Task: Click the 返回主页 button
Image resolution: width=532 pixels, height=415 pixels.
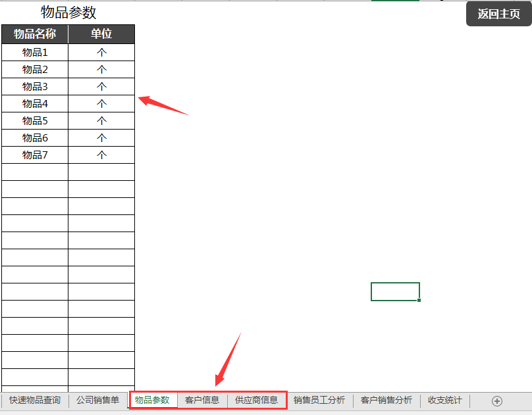Action: (x=499, y=14)
